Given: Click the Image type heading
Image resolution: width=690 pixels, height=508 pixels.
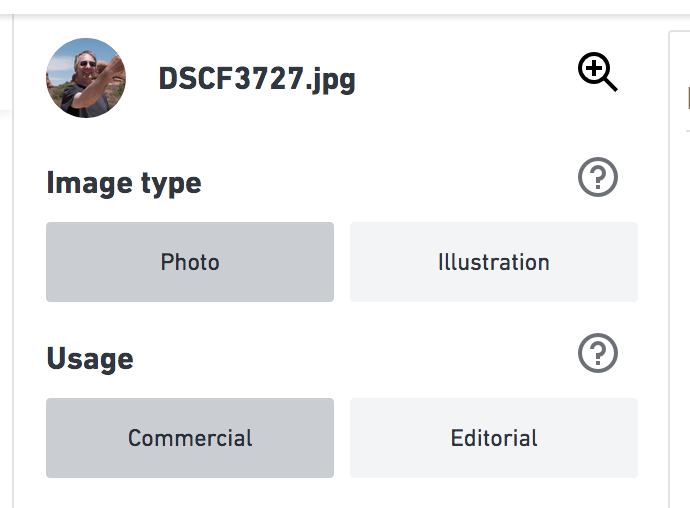Looking at the screenshot, I should click(124, 184).
